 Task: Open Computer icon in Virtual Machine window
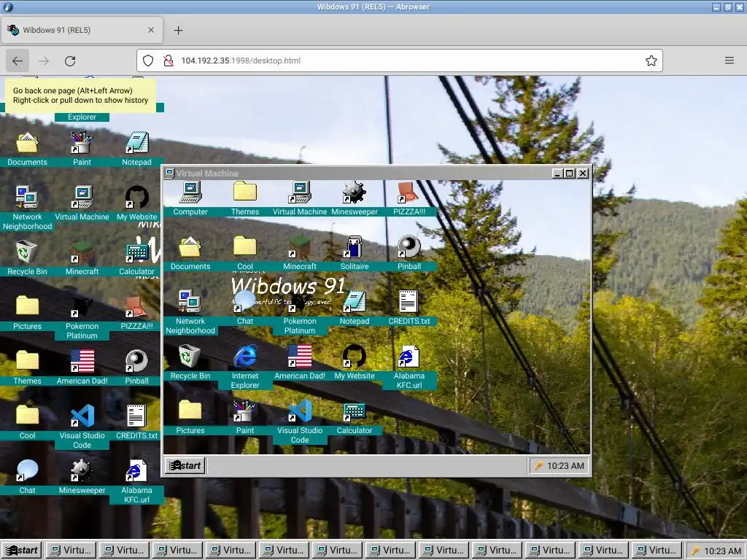(190, 198)
